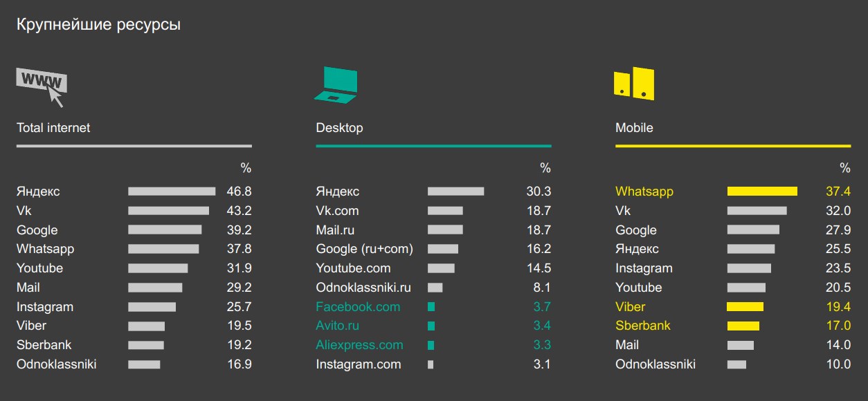Click the 46.8 percentage value
This screenshot has height=401, width=868.
[239, 192]
